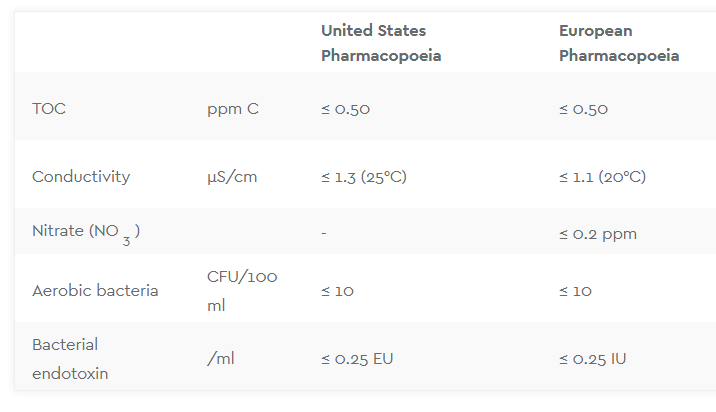The width and height of the screenshot is (716, 412).
Task: Click the Bacterial endotoxin row label
Action: point(70,359)
